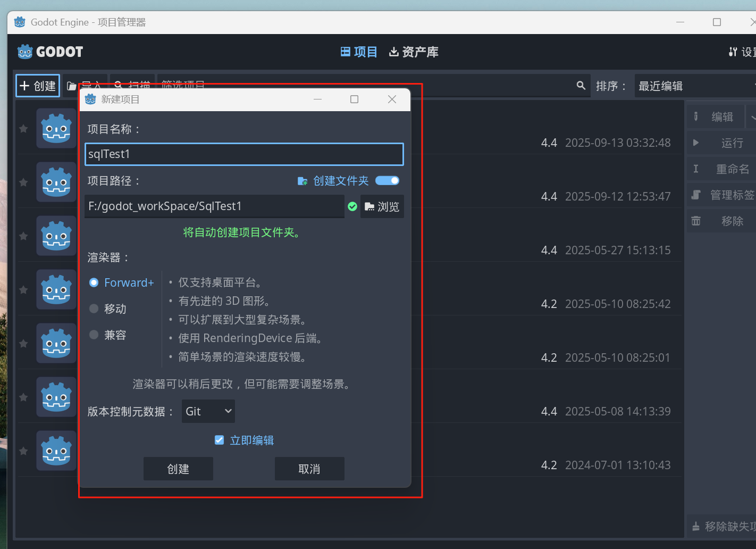Click the search magnifier icon in filter bar

[x=581, y=86]
